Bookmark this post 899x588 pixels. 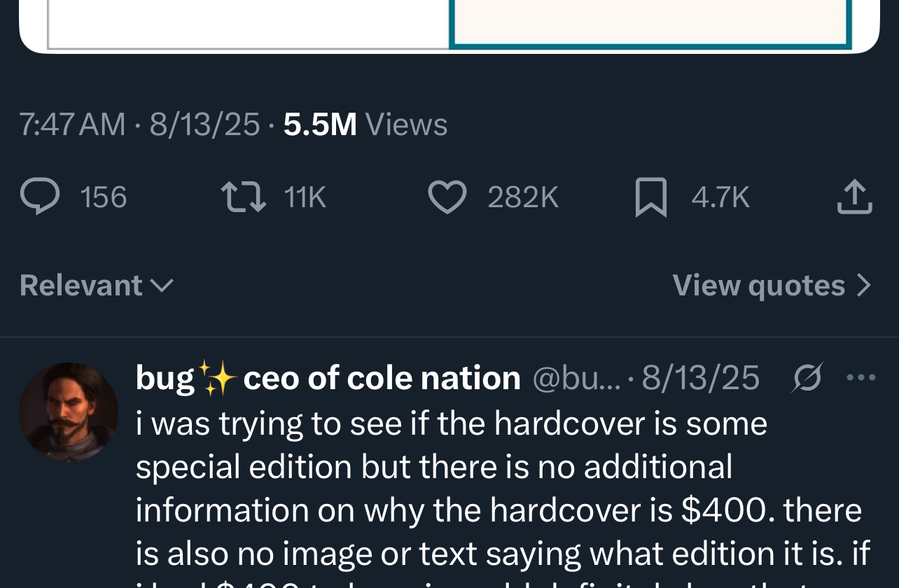[x=650, y=197]
